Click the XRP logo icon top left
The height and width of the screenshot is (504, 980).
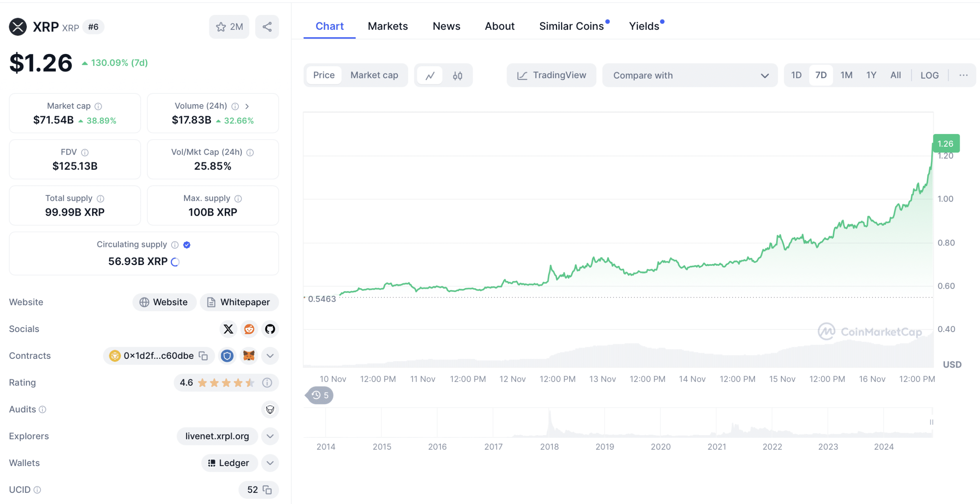click(18, 26)
